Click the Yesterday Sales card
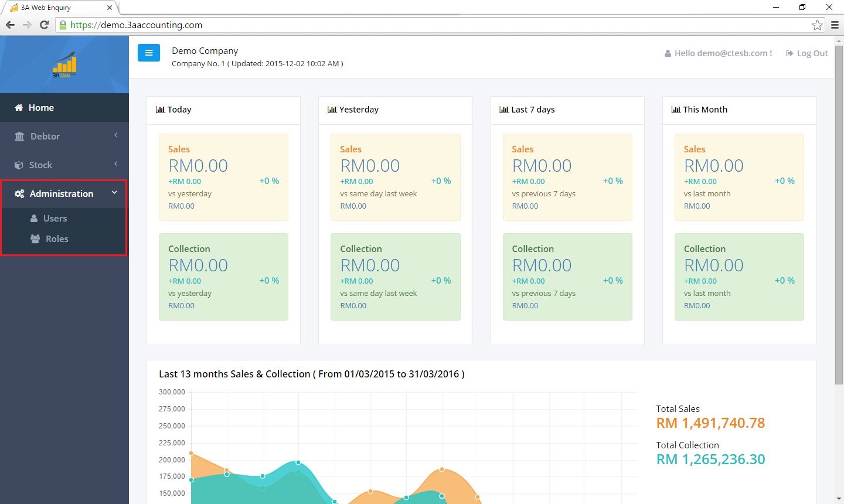This screenshot has height=504, width=844. [x=396, y=177]
